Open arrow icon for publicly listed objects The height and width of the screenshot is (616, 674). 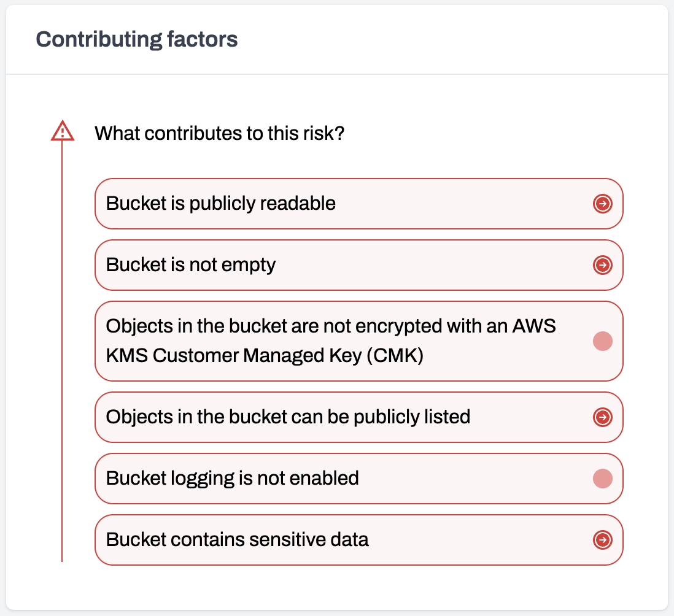602,417
